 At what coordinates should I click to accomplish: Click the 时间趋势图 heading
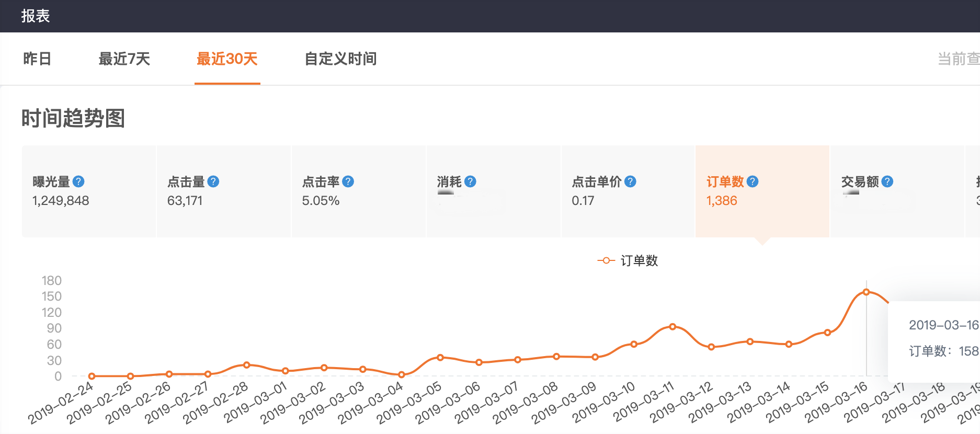pos(73,118)
